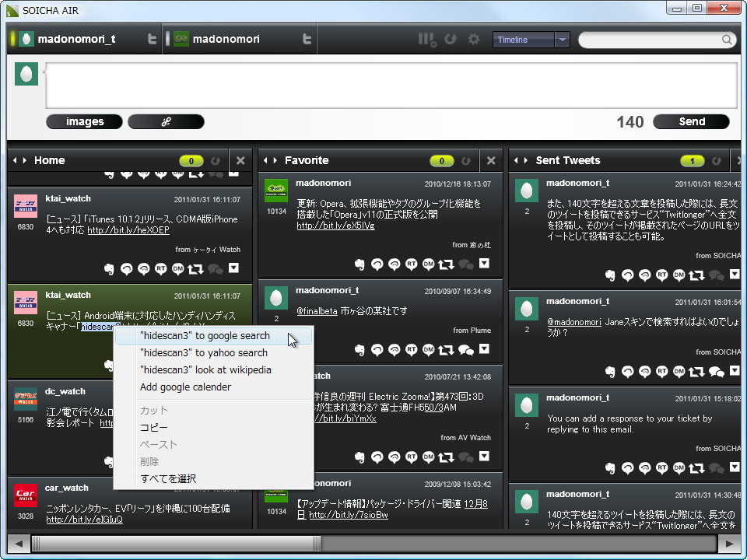Open DM from madonomori Opera tweet
This screenshot has height=560, width=747.
click(429, 264)
